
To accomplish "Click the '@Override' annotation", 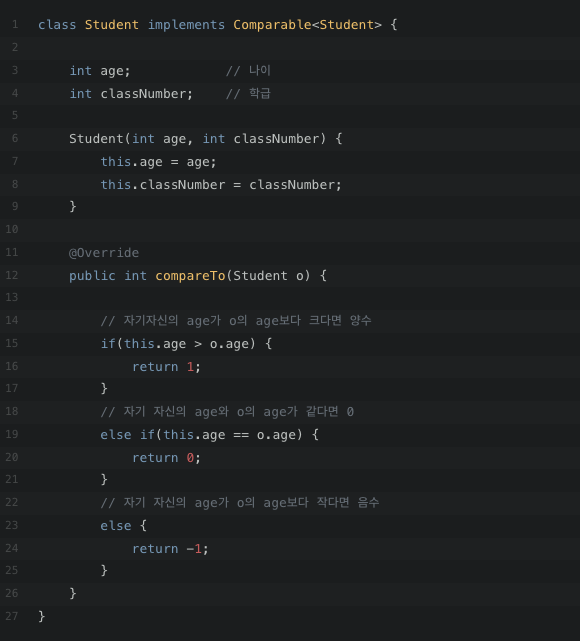I will [104, 253].
